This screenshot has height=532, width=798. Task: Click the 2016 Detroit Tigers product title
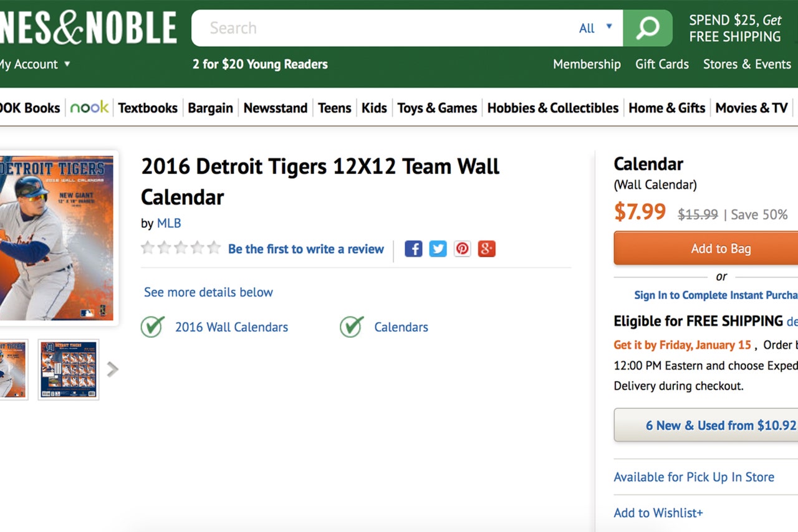coord(320,182)
